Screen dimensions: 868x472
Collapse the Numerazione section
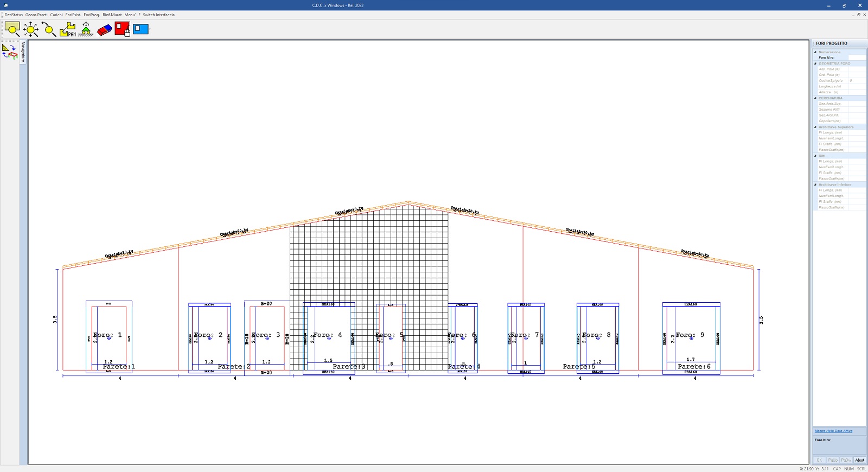point(815,52)
